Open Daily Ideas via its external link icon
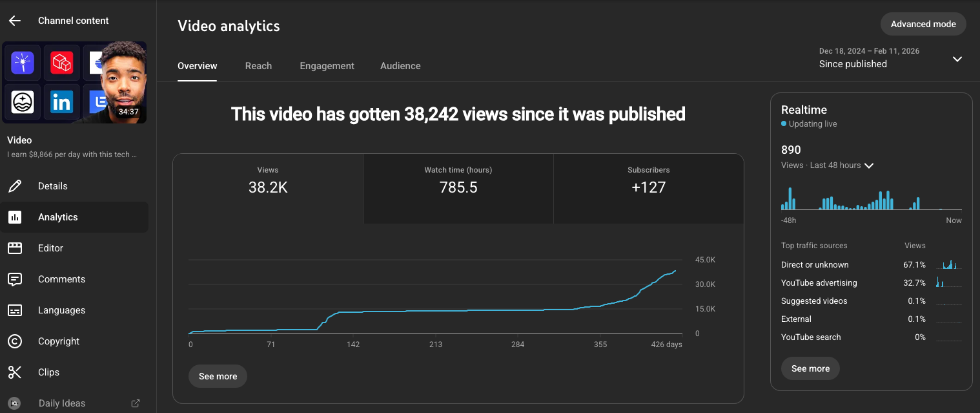980x413 pixels. point(135,403)
